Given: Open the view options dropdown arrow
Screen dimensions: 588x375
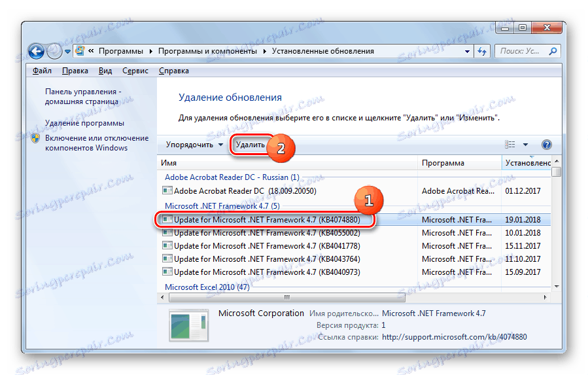Looking at the screenshot, I should 525,145.
